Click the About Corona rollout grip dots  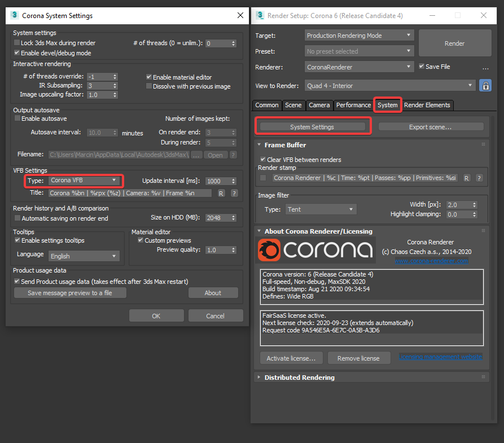[x=483, y=230]
